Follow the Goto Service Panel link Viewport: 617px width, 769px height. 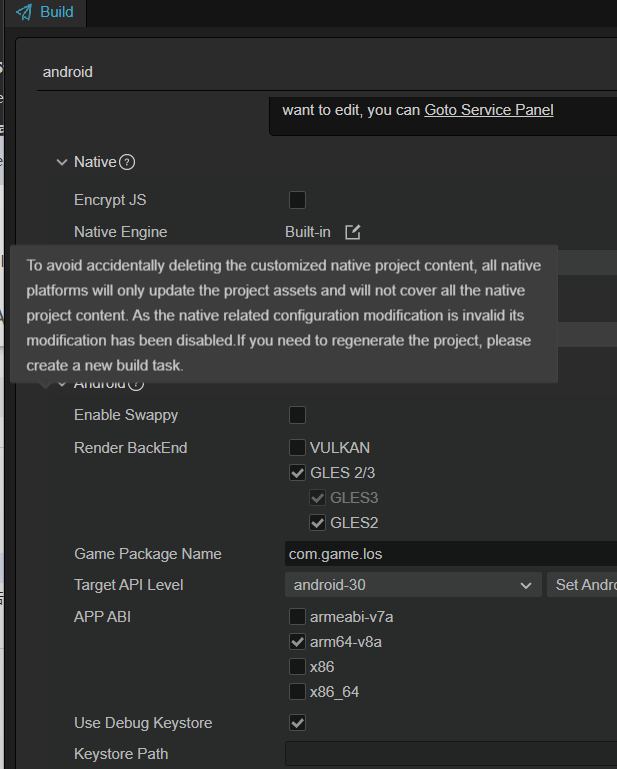(489, 110)
